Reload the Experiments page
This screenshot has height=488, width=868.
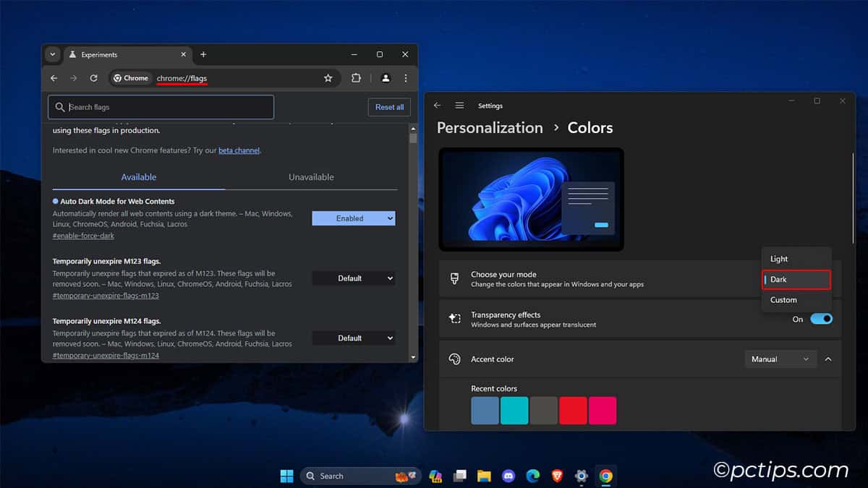[x=94, y=78]
